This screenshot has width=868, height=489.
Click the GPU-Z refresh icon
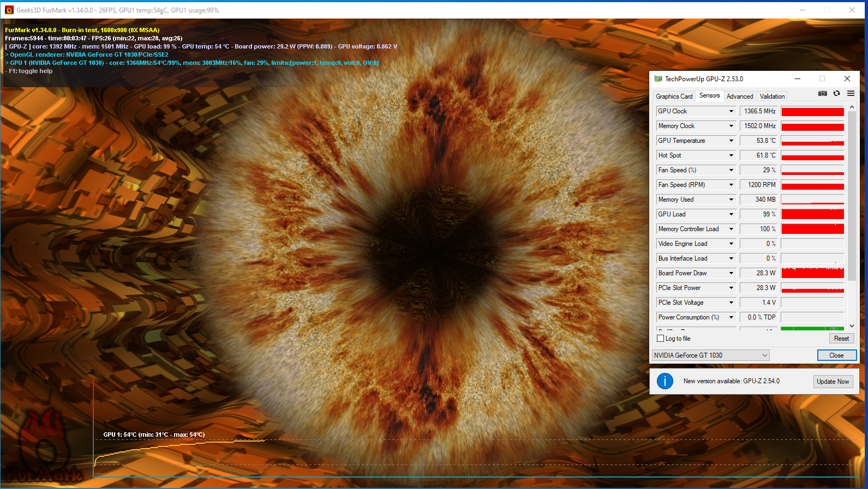[836, 94]
